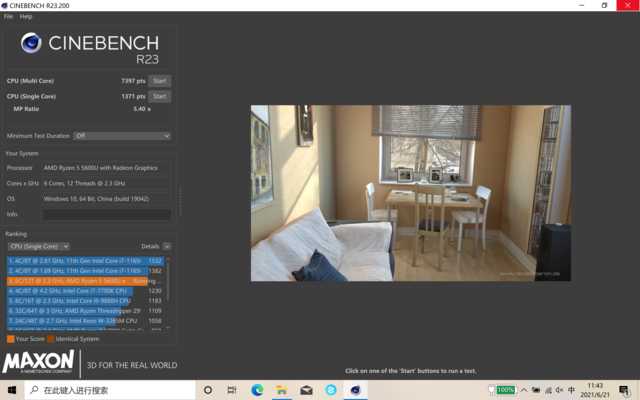Open the ranking CPU (Single Core) dropdown
640x400 pixels.
(39, 246)
